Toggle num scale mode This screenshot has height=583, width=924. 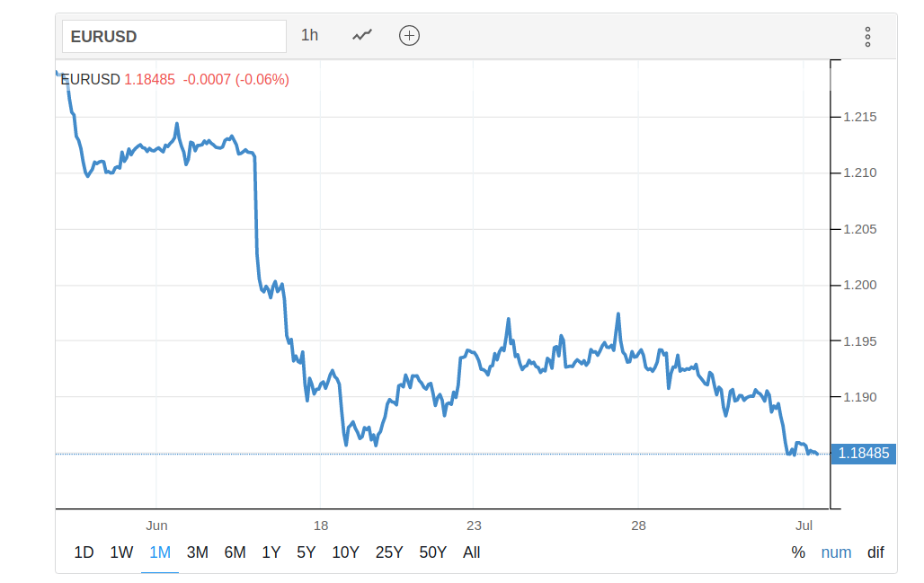pos(836,552)
